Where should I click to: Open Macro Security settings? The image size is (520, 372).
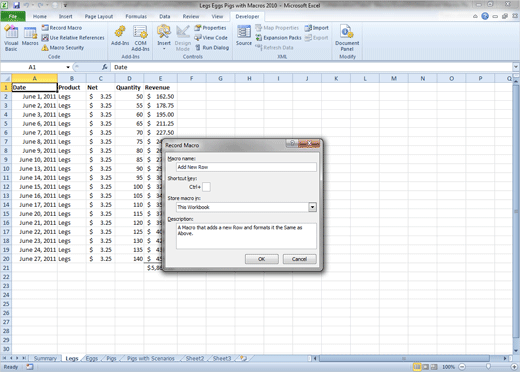[63, 48]
